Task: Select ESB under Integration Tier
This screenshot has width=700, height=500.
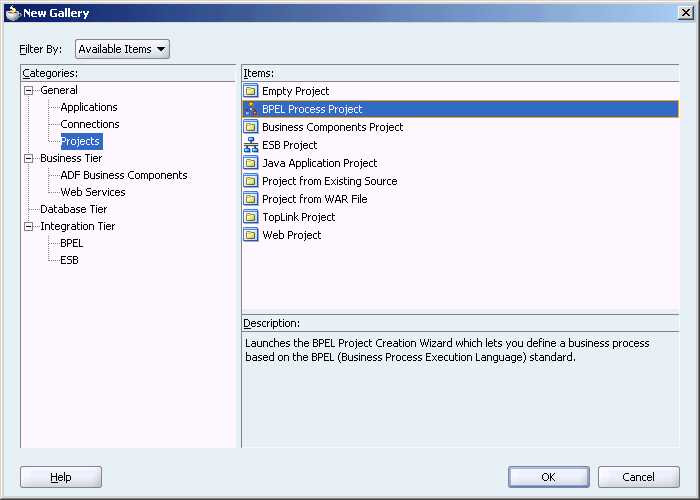Action: 69,260
